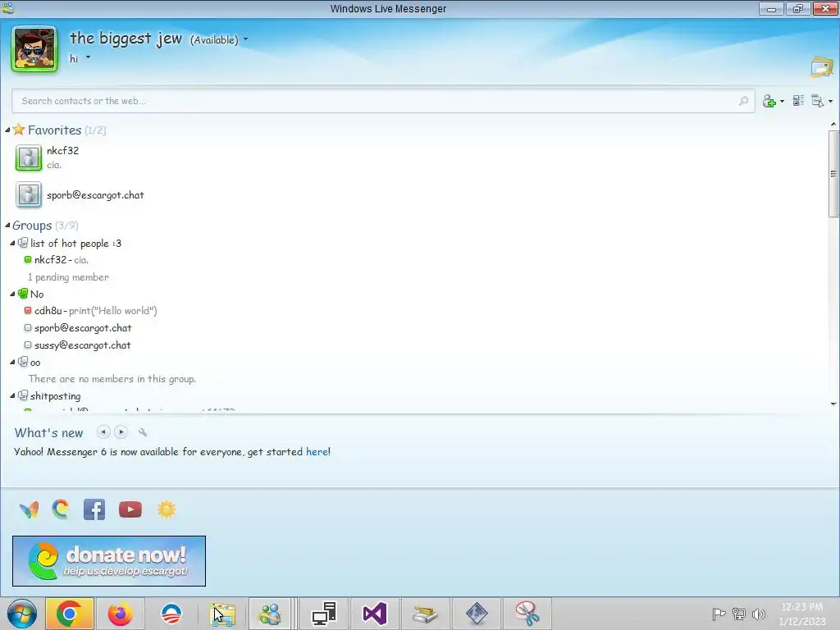
Task: Click '1 pending member' text
Action: (68, 277)
